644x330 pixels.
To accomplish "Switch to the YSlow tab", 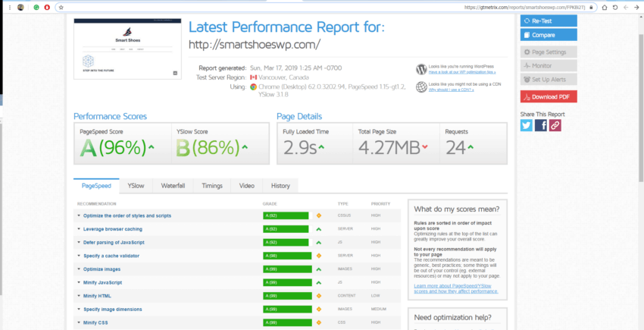I will pos(136,186).
